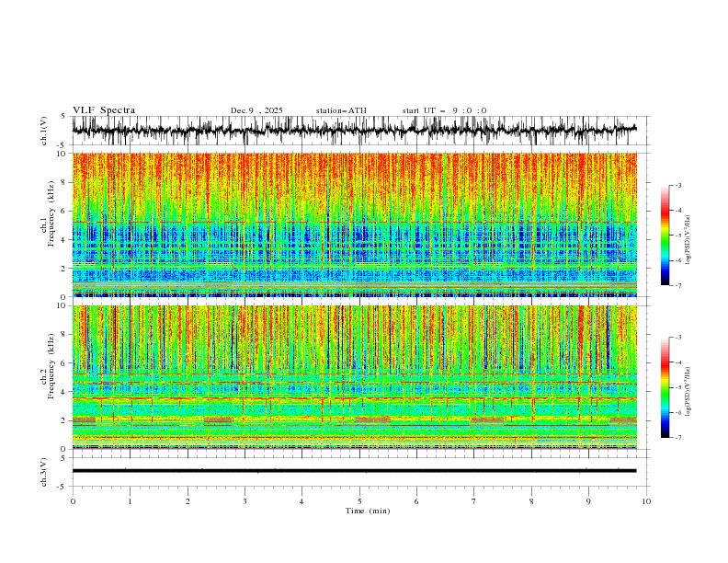Viewport: 728px width, 563px height.
Task: Click the 'VLF Spectra' title text
Action: pos(104,110)
